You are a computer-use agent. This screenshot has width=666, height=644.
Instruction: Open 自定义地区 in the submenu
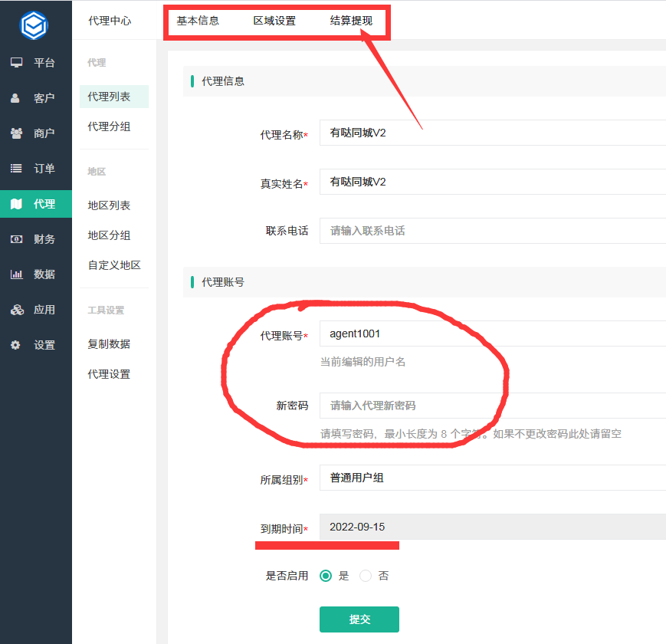pyautogui.click(x=114, y=265)
